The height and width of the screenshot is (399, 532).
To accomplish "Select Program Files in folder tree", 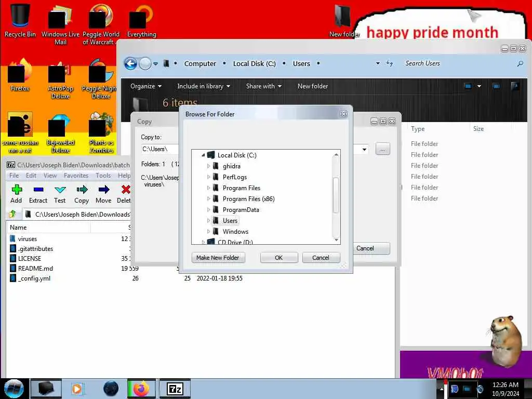I will coord(241,188).
